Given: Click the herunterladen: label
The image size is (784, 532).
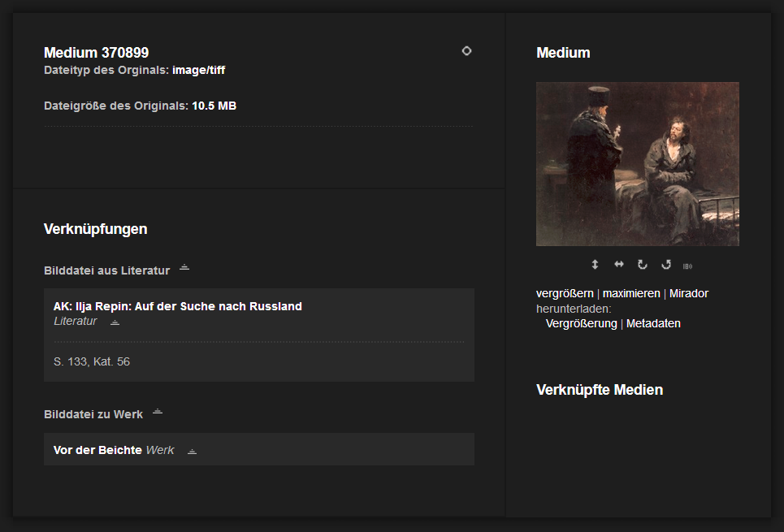Looking at the screenshot, I should 574,309.
